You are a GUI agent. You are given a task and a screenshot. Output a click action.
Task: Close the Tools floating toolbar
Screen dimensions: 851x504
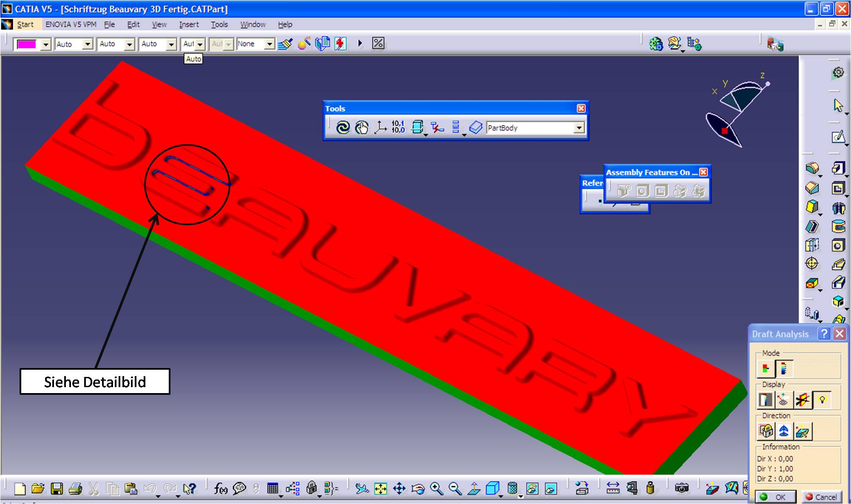click(x=581, y=108)
